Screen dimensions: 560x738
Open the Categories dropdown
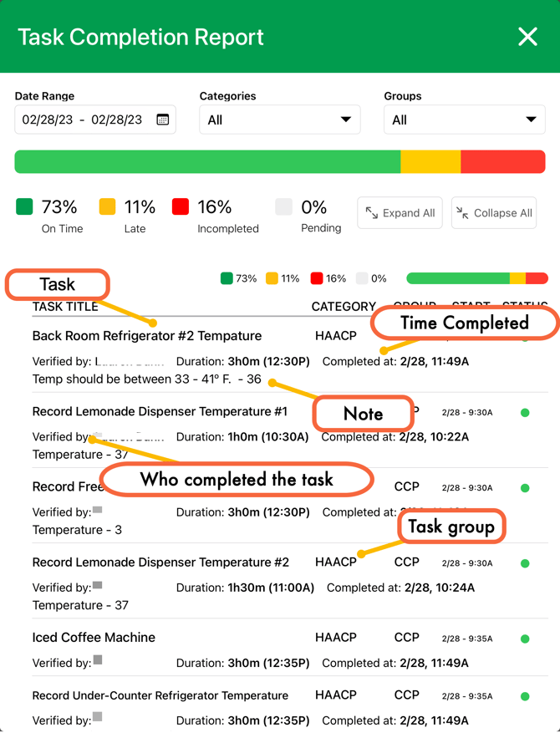tap(279, 120)
